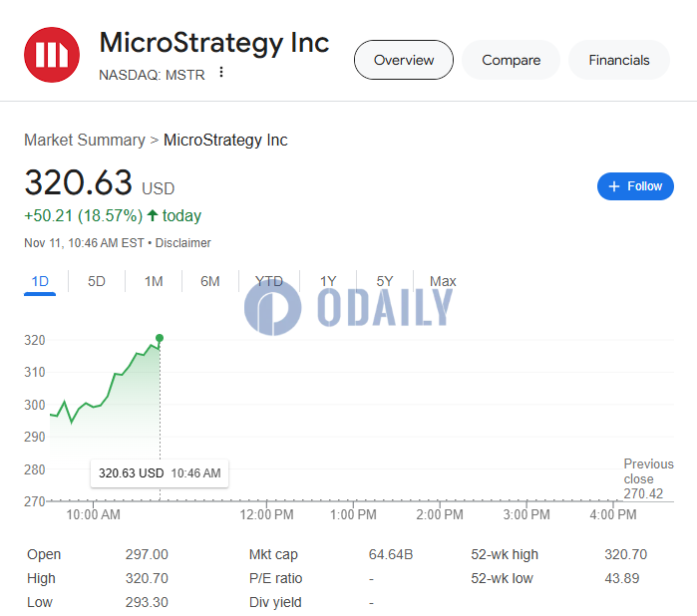Click the plus icon on Follow button
The height and width of the screenshot is (616, 697).
614,186
